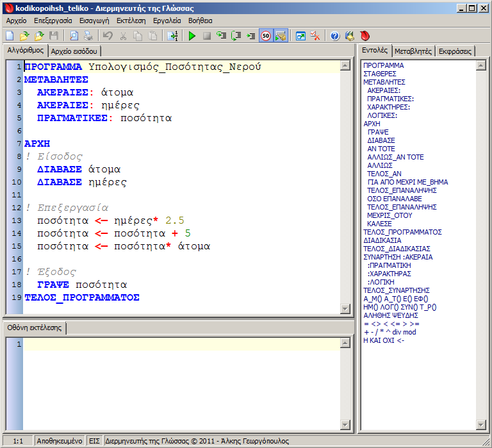This screenshot has width=492, height=448.
Task: Save the program with the floppy disk icon
Action: (x=54, y=36)
